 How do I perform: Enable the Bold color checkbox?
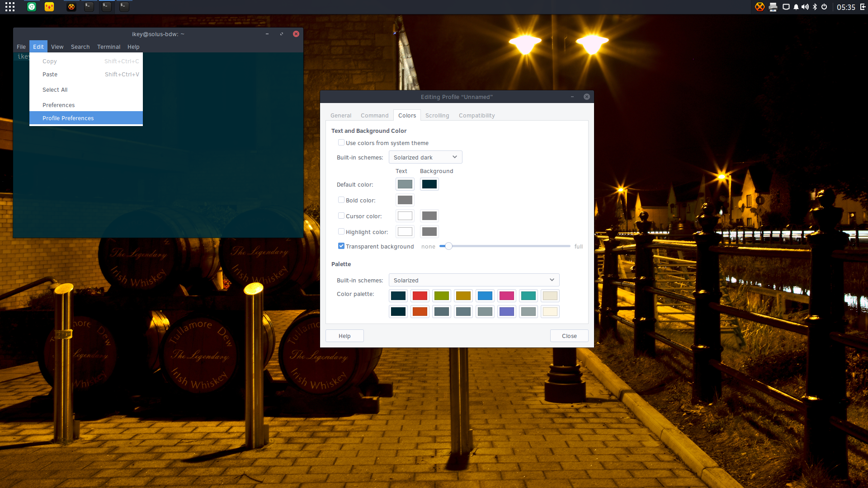click(341, 200)
